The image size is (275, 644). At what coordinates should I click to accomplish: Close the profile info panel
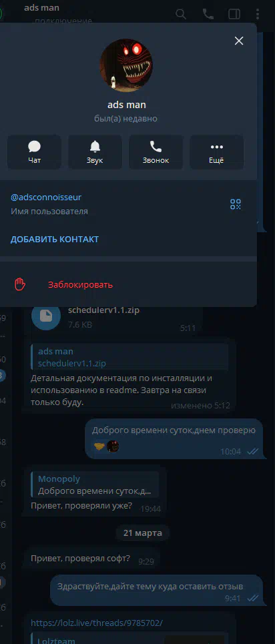239,41
